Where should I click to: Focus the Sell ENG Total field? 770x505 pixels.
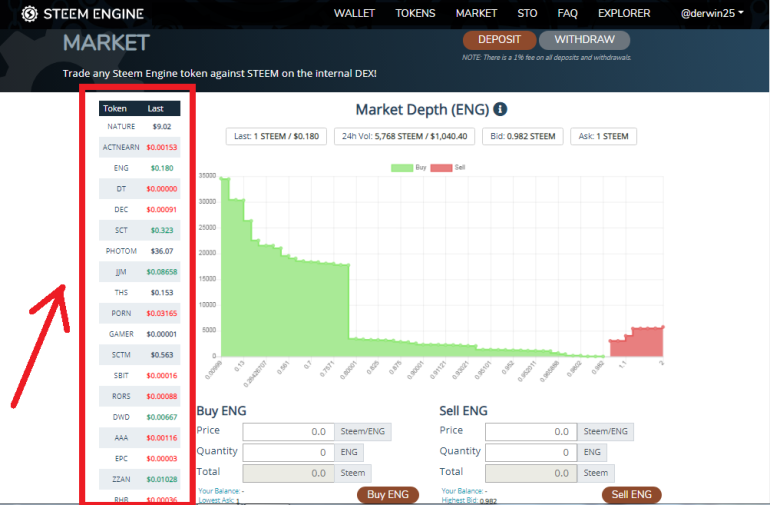tap(531, 473)
